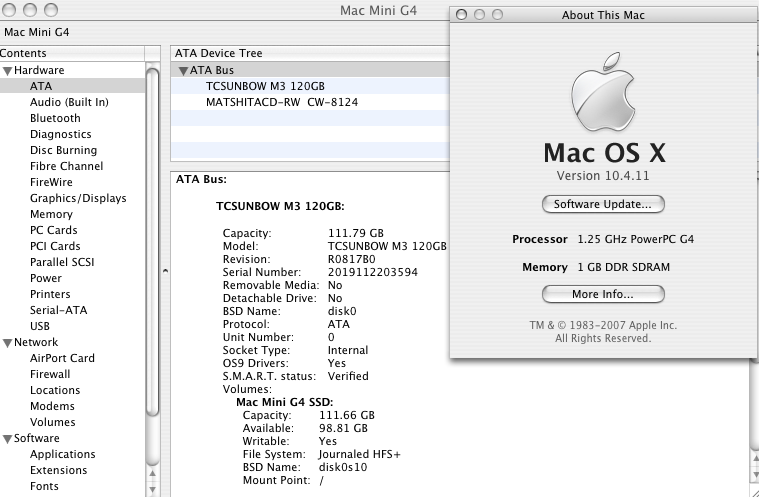Collapse the Network category triangle
Viewport: 759px width, 497px height.
click(7, 343)
